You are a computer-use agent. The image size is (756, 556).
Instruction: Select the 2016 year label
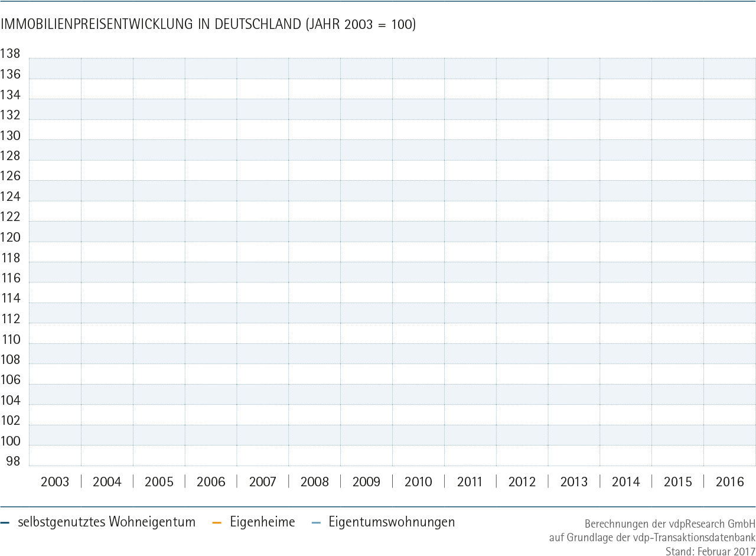point(730,482)
